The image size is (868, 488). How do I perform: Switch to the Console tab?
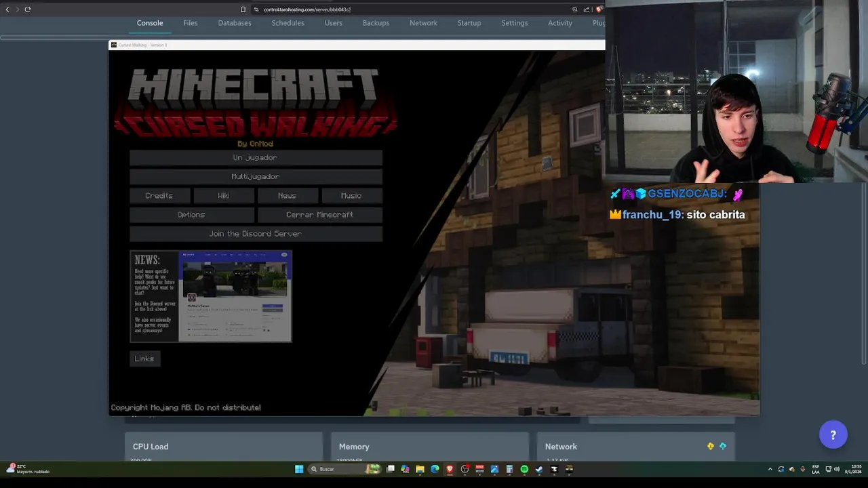pos(150,23)
